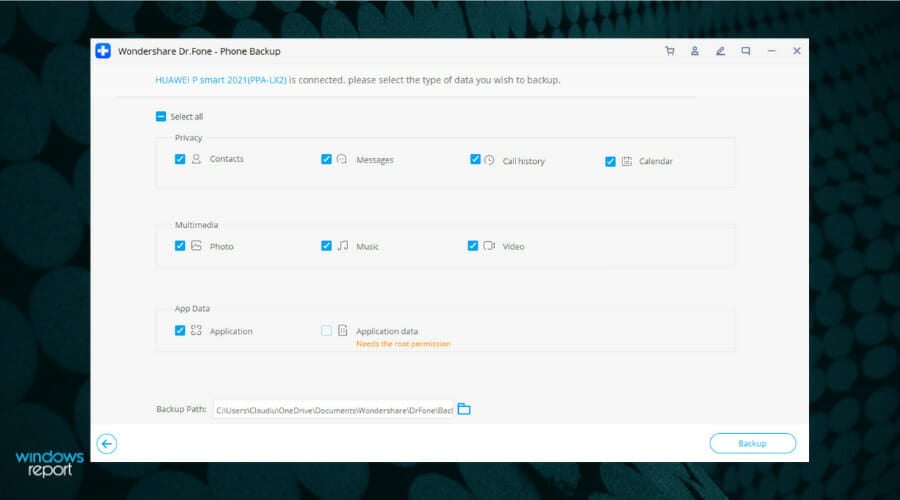Click the Video label
Image resolution: width=900 pixels, height=500 pixels.
(513, 246)
